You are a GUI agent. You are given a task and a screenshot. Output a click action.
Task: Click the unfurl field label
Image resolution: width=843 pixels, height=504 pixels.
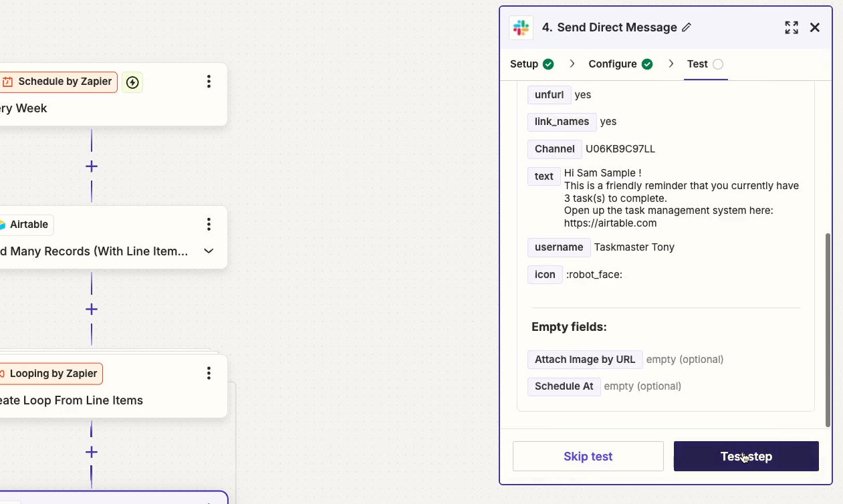[550, 95]
